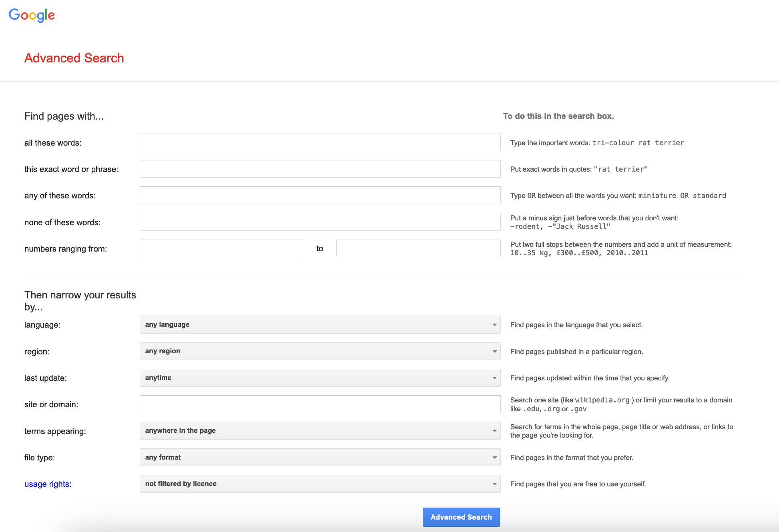Open the 'usage rights' link
Image resolution: width=779 pixels, height=532 pixels.
(47, 484)
